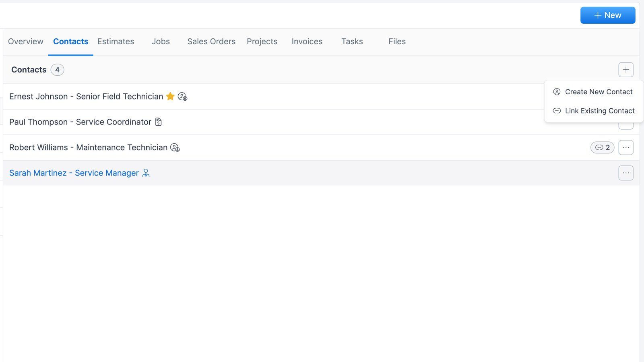The height and width of the screenshot is (362, 644).
Task: Open the Overview tab
Action: 26,41
